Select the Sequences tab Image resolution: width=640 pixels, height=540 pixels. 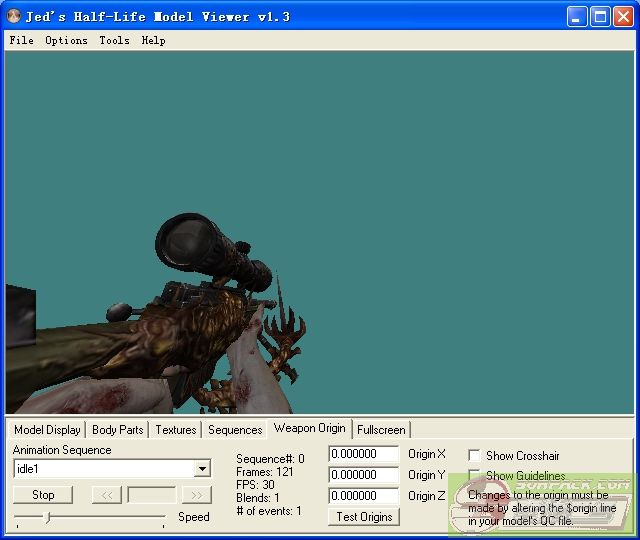235,430
